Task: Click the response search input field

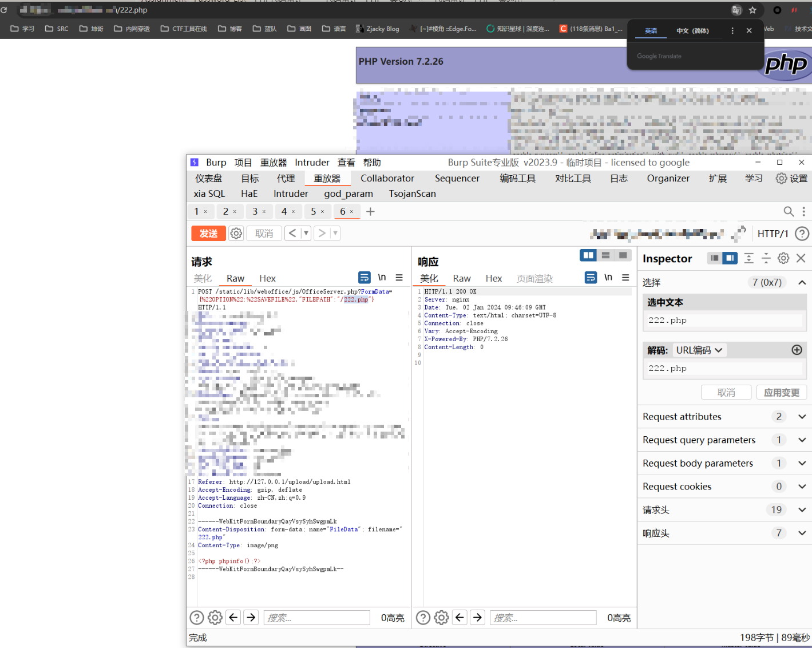Action: pos(543,618)
